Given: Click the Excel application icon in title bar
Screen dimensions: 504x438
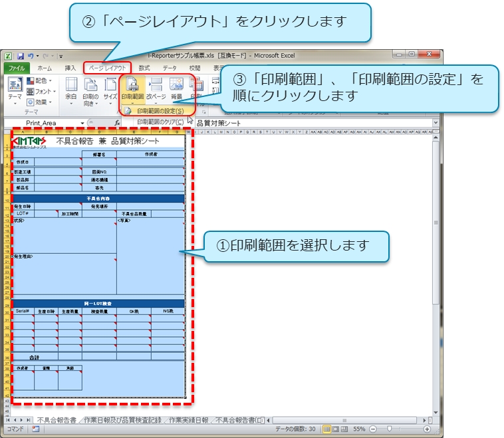Looking at the screenshot, I should click(9, 56).
